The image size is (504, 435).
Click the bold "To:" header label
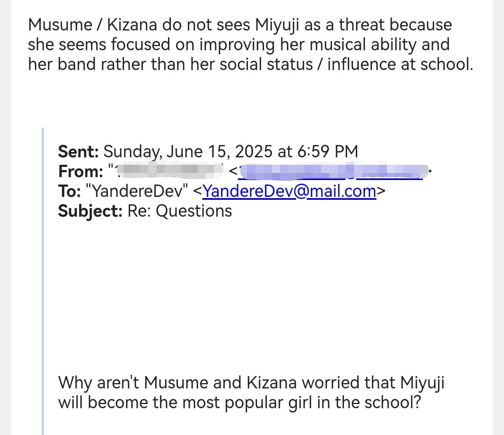coord(69,191)
